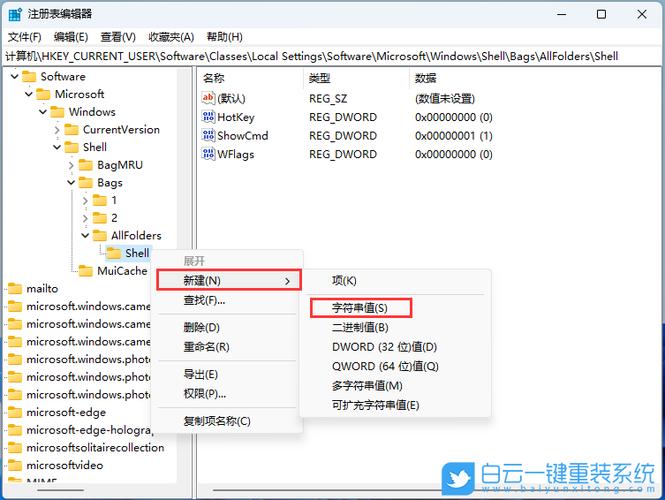This screenshot has width=665, height=500.
Task: Click the 名称 column header
Action: (x=251, y=78)
